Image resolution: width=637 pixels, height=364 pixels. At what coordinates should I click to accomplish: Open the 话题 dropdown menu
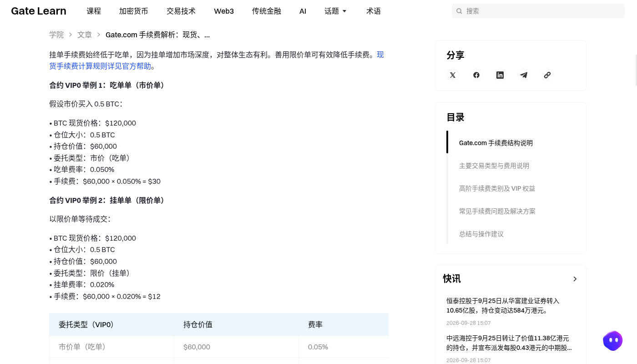336,11
